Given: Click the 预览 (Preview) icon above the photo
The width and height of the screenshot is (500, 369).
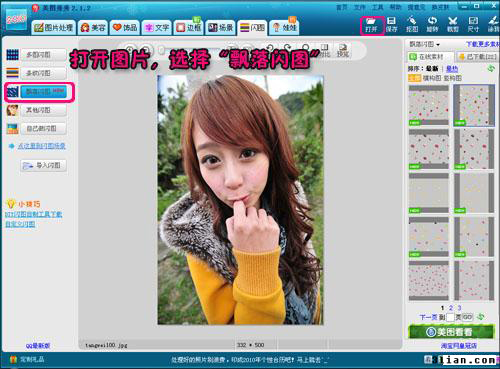Looking at the screenshot, I should click(x=343, y=50).
